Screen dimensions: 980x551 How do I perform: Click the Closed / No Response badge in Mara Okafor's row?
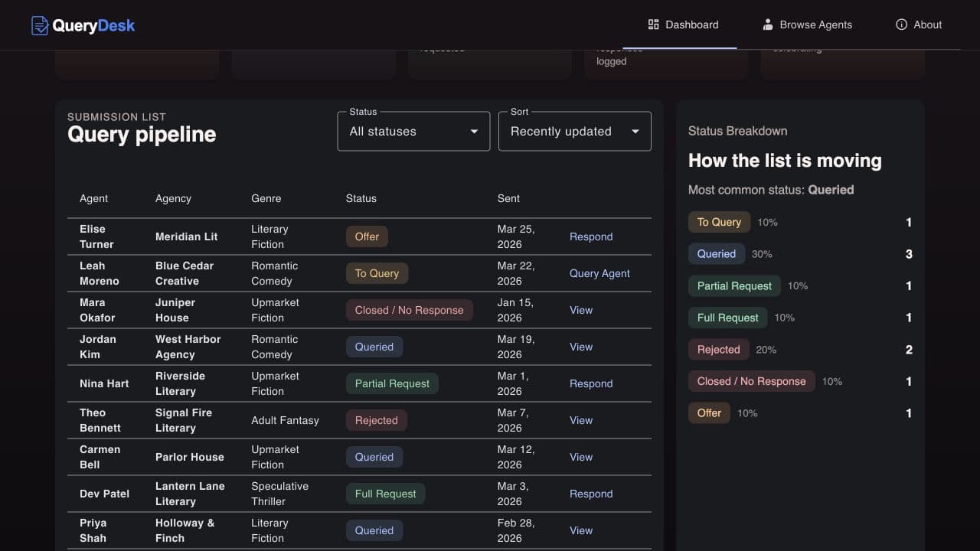(x=409, y=310)
